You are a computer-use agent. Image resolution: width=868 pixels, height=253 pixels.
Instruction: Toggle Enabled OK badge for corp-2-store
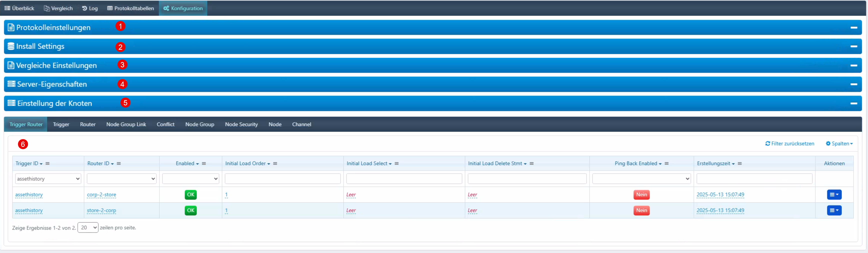(190, 195)
